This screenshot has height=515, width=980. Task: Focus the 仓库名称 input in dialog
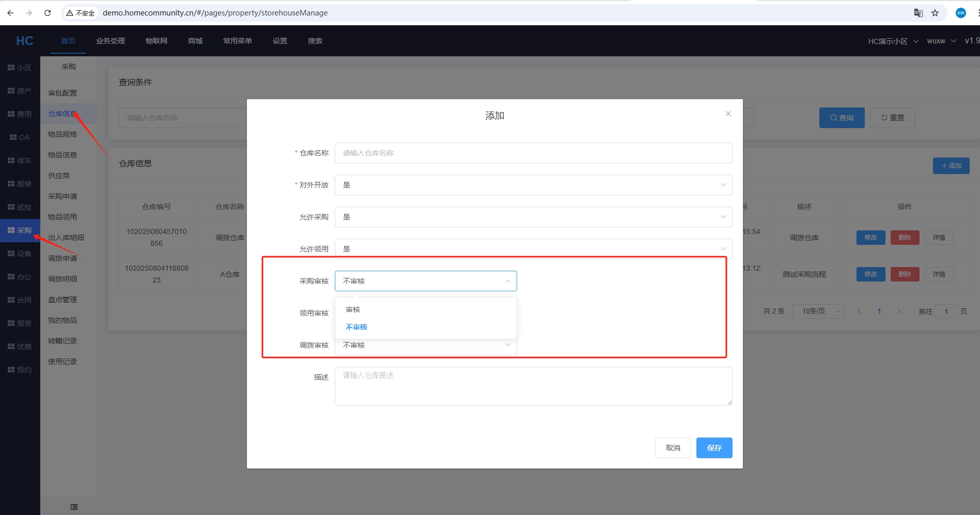pos(533,153)
